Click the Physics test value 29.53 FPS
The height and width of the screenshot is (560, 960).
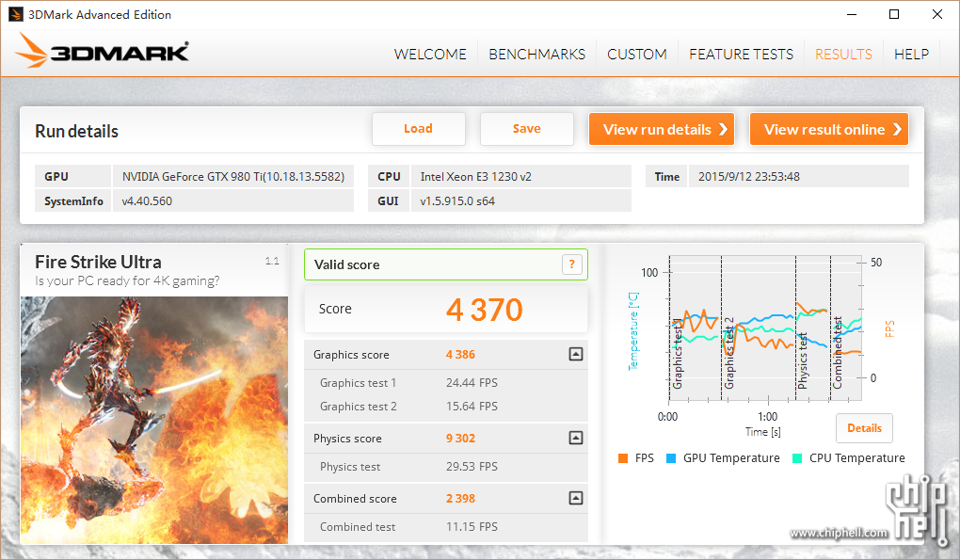tap(472, 467)
